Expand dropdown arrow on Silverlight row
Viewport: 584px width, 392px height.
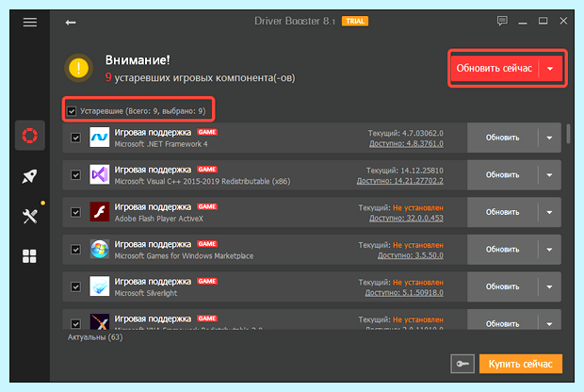tap(549, 286)
